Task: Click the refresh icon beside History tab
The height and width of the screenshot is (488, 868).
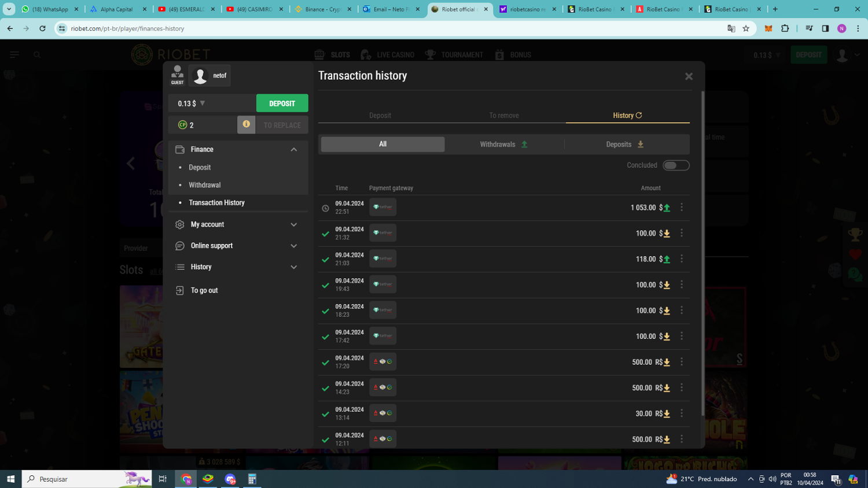Action: pos(639,115)
